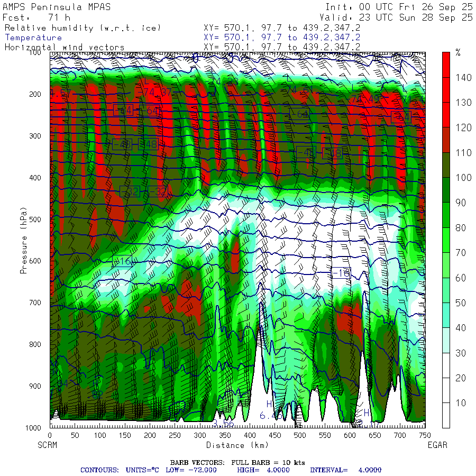
Task: Click the '-74.37' temperature minimum label
Action: coord(154,91)
